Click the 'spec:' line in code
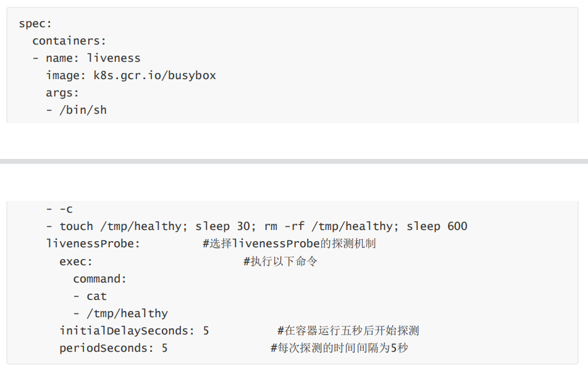Viewport: 588px width, 366px height. tap(35, 23)
